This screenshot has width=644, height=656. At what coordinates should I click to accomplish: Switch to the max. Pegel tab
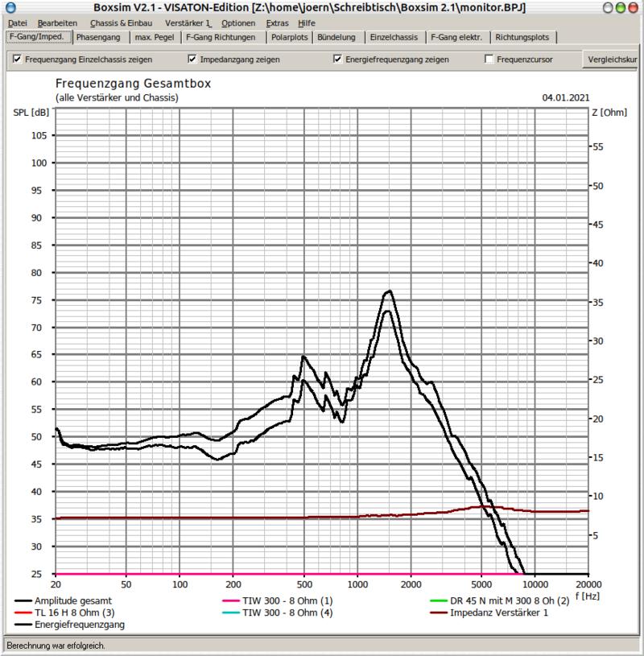(x=155, y=37)
